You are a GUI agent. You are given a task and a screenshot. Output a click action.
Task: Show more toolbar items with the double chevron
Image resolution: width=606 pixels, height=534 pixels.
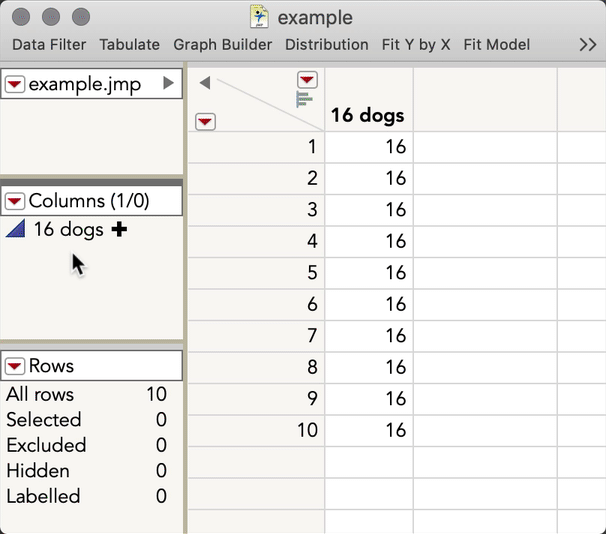click(x=588, y=45)
